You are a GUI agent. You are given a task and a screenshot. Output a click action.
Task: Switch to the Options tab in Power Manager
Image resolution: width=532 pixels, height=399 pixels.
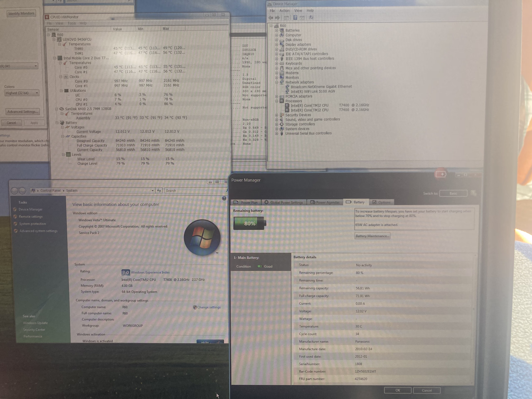pos(381,202)
